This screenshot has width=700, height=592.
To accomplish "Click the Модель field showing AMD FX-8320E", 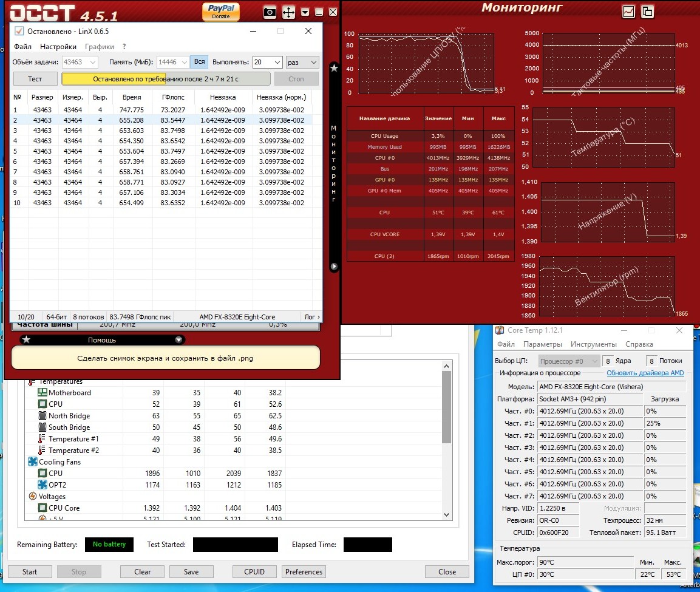I will [x=611, y=387].
